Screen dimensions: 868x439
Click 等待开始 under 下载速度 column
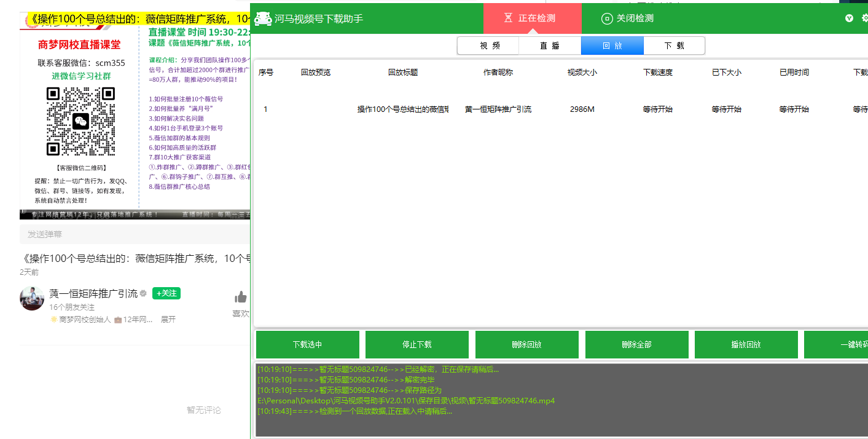pyautogui.click(x=658, y=109)
